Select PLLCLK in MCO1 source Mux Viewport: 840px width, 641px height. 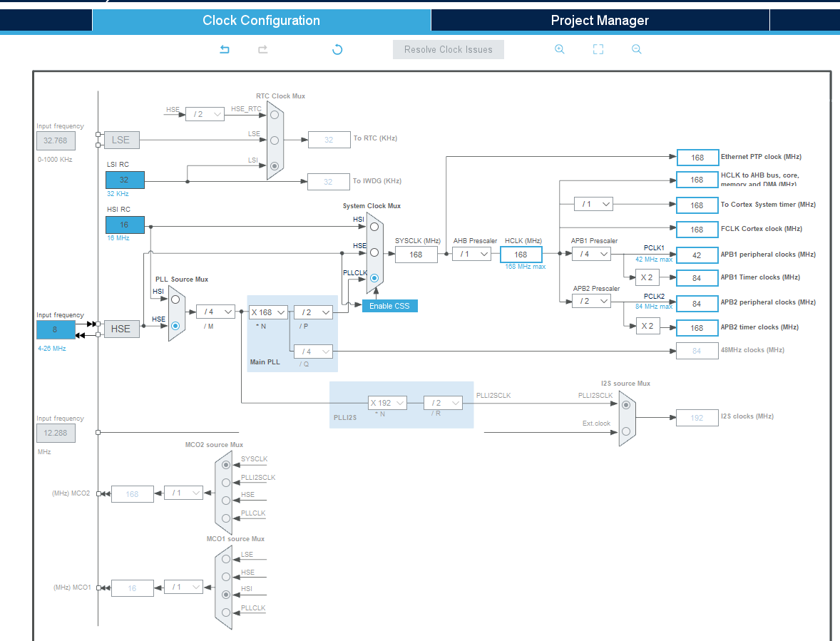tap(226, 612)
